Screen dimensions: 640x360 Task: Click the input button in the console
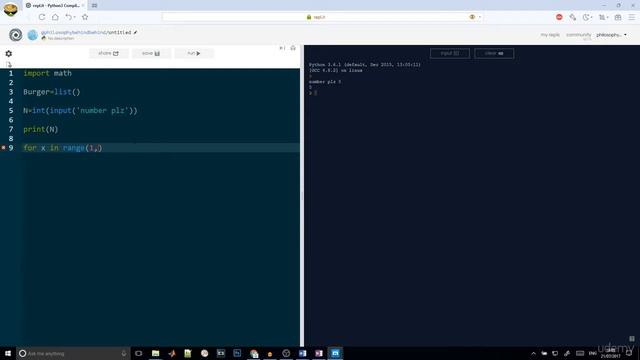pos(450,53)
